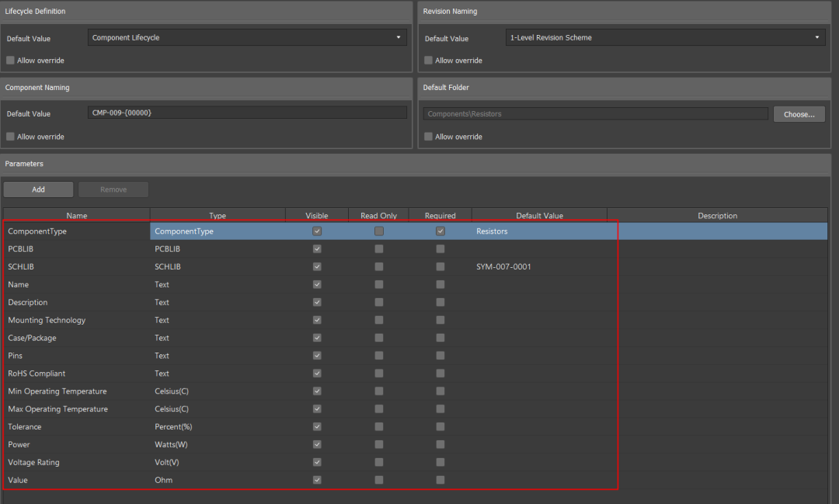Click the Components\Resistors folder field
Image resolution: width=839 pixels, height=504 pixels.
[x=596, y=114]
